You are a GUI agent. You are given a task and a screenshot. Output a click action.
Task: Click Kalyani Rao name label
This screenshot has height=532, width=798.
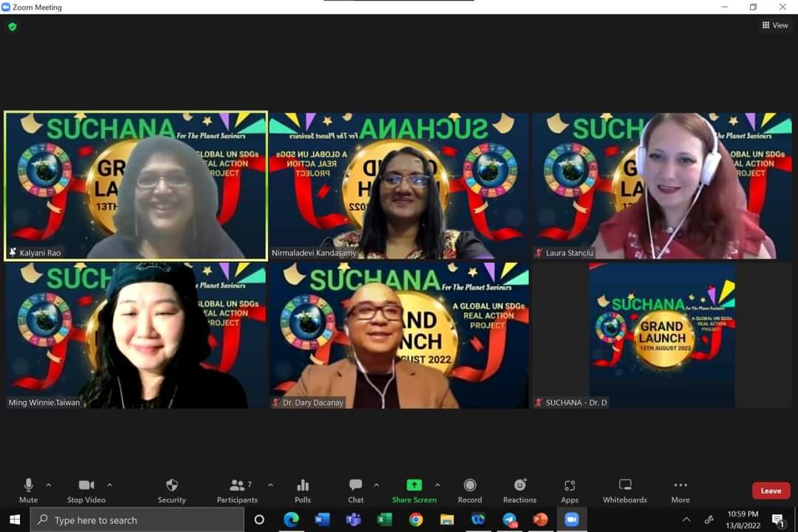[x=40, y=253]
